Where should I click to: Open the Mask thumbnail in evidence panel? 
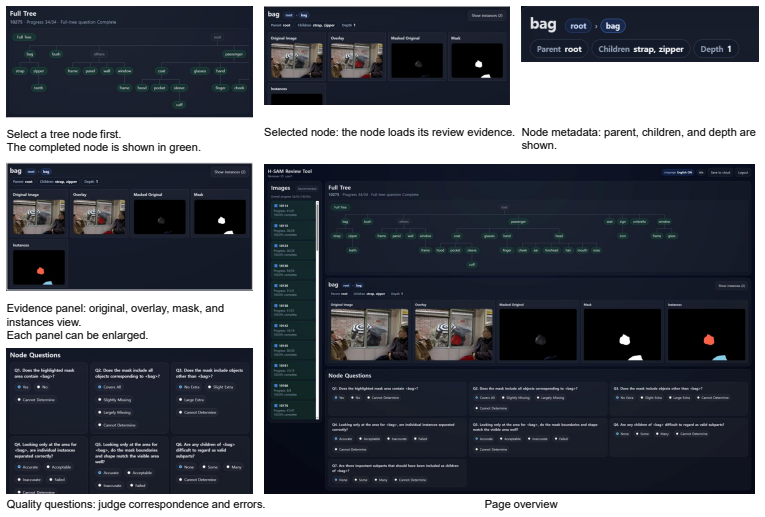point(220,217)
